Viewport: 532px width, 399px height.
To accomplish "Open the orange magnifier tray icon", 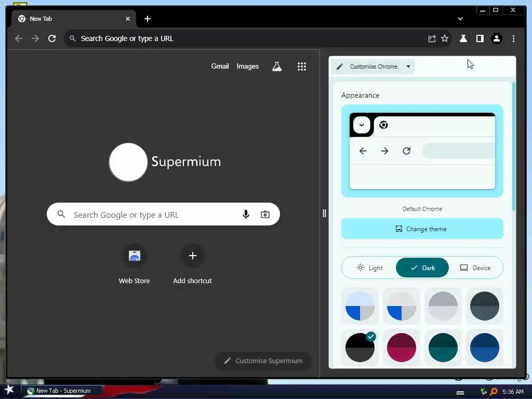I will click(494, 392).
